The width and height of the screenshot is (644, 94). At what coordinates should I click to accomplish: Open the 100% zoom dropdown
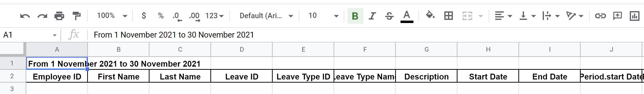[x=112, y=16]
